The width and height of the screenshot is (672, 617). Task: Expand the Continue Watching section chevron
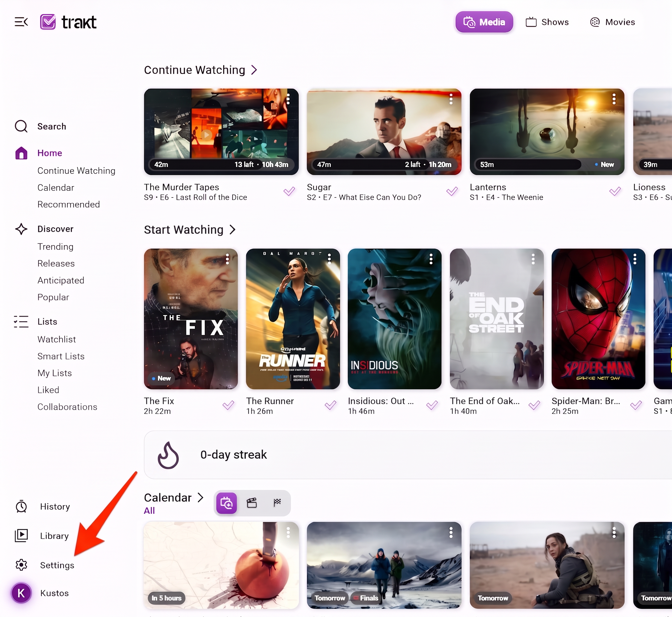pyautogui.click(x=254, y=70)
